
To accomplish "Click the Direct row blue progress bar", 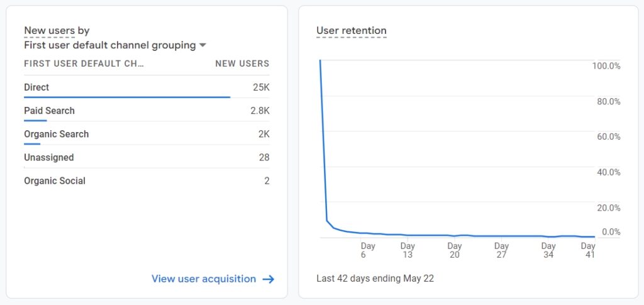I will pyautogui.click(x=127, y=97).
